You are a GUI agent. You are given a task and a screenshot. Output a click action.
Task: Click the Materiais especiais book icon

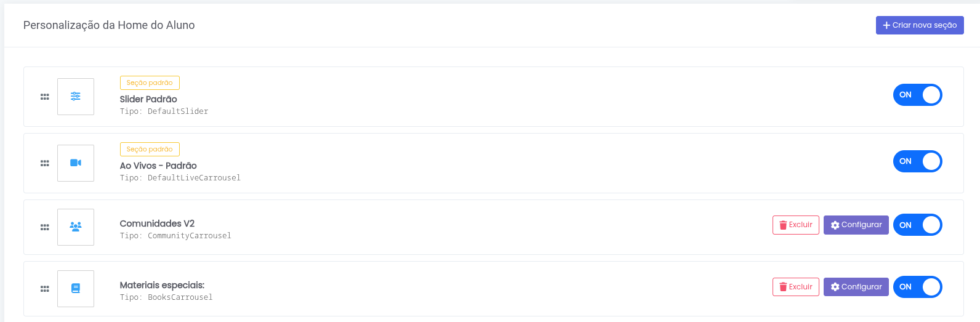click(x=76, y=288)
